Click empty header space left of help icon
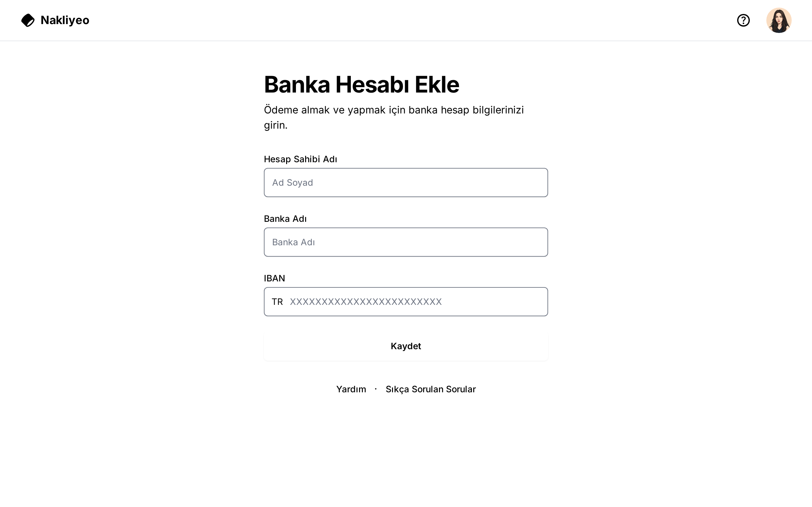Screen dimensions: 812x507 [x=503, y=20]
